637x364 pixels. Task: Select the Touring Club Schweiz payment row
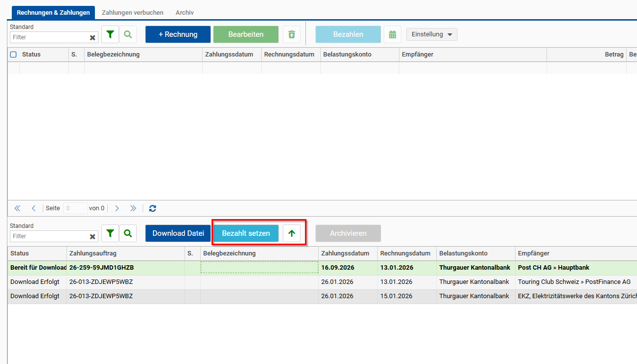(322, 282)
